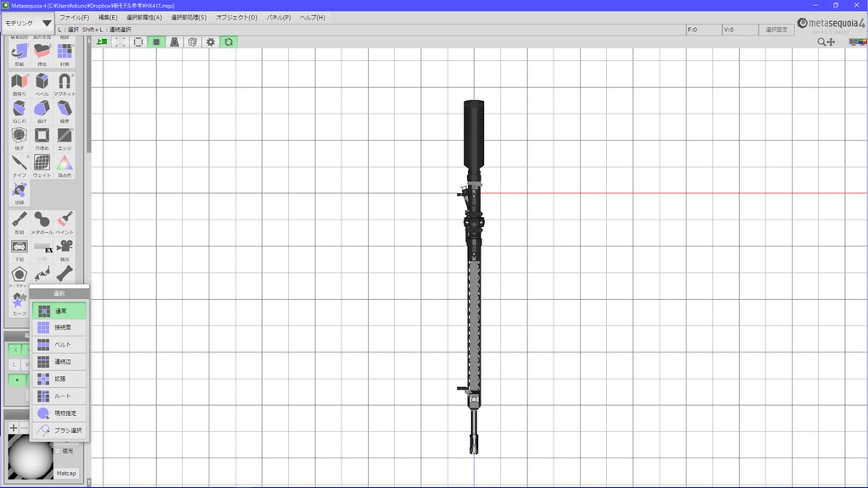Image resolution: width=868 pixels, height=488 pixels.
Task: Select the ウェイト (weight) tool
Action: click(42, 165)
